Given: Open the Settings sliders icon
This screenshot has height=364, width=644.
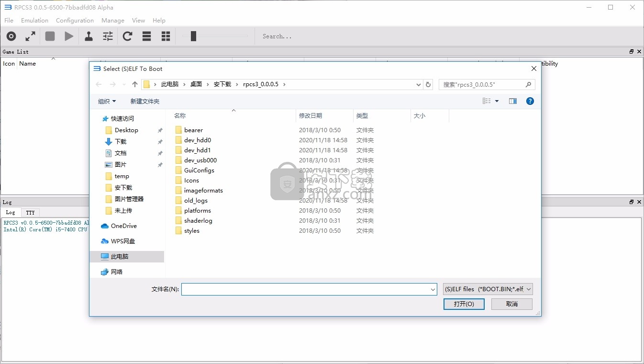Looking at the screenshot, I should [x=108, y=36].
